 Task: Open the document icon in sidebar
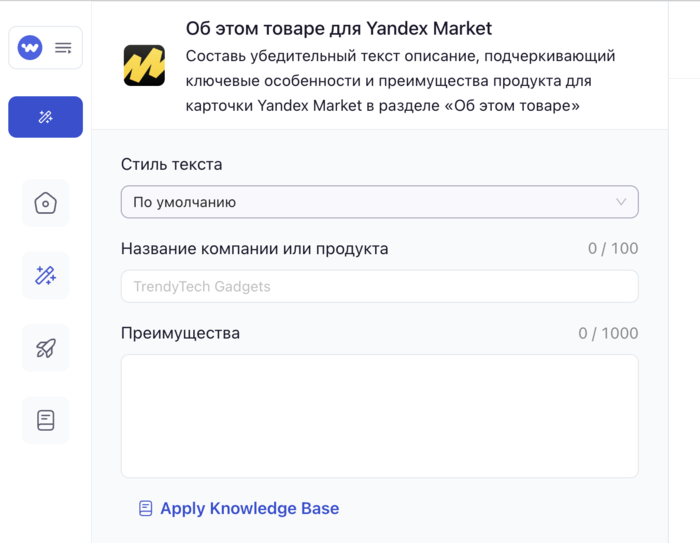click(45, 420)
